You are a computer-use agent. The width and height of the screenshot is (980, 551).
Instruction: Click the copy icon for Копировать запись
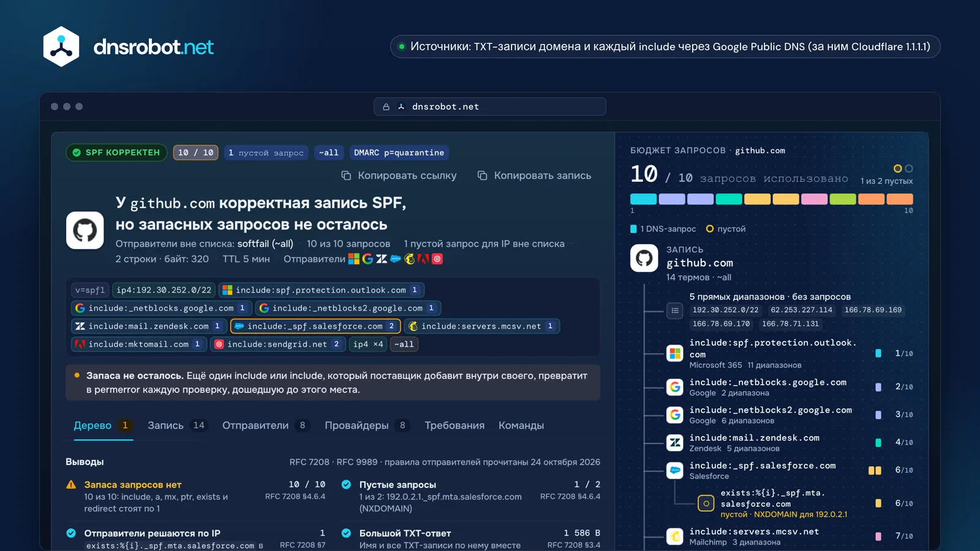pos(482,176)
